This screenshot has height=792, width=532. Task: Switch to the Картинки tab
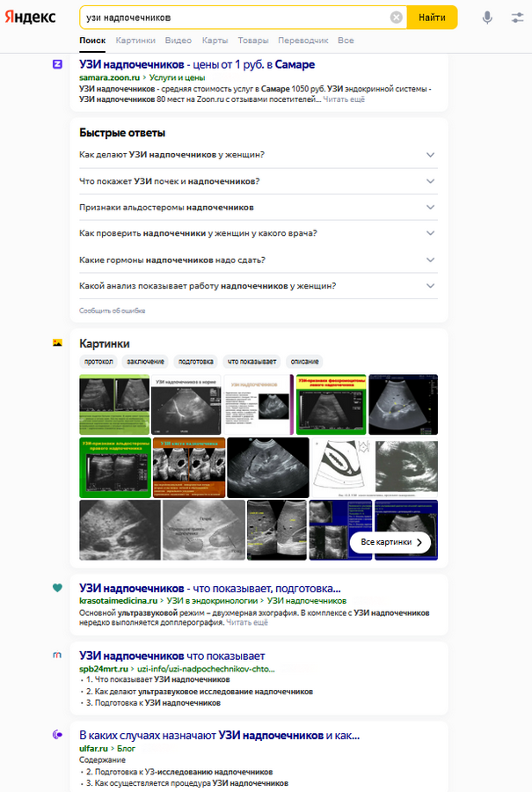135,40
